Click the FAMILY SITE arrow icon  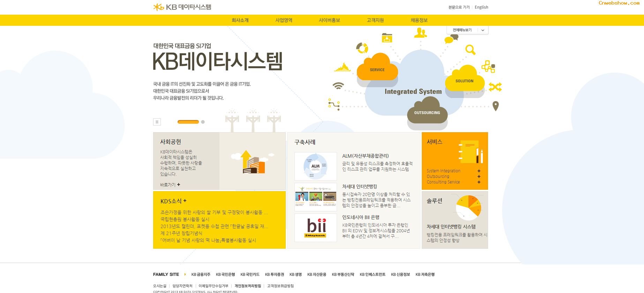click(185, 275)
